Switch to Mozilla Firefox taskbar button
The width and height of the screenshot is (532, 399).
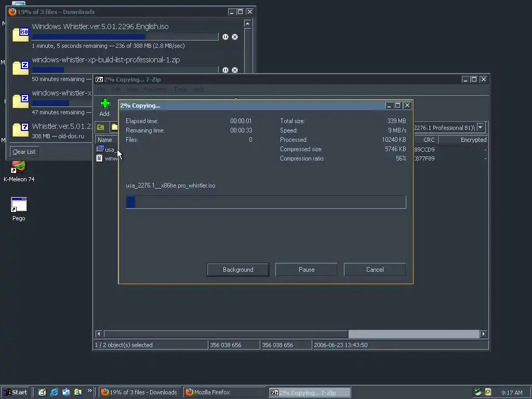point(225,392)
